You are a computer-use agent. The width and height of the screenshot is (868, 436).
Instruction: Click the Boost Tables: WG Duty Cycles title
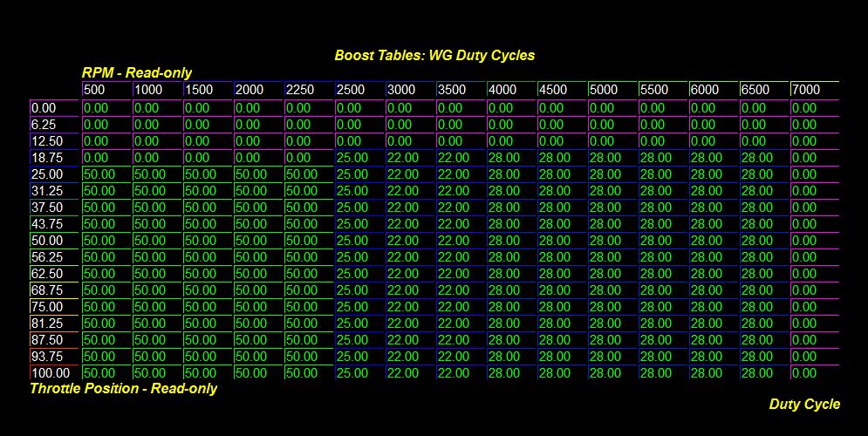click(x=434, y=55)
